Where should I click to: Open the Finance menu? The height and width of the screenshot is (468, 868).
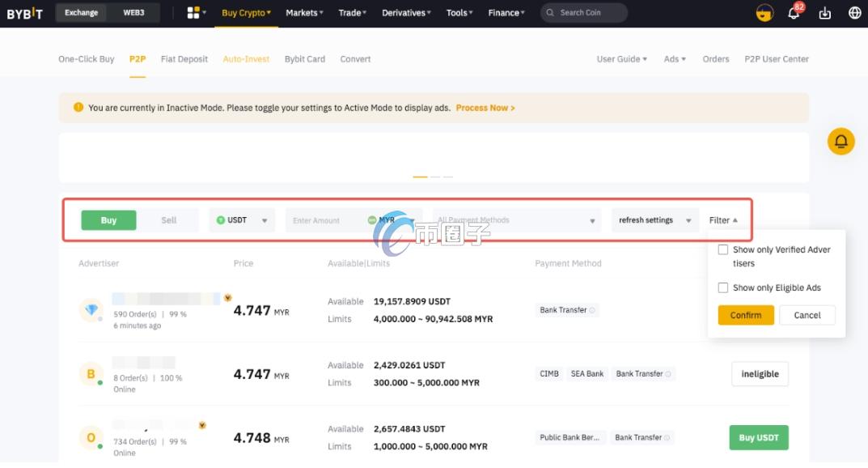coord(506,13)
